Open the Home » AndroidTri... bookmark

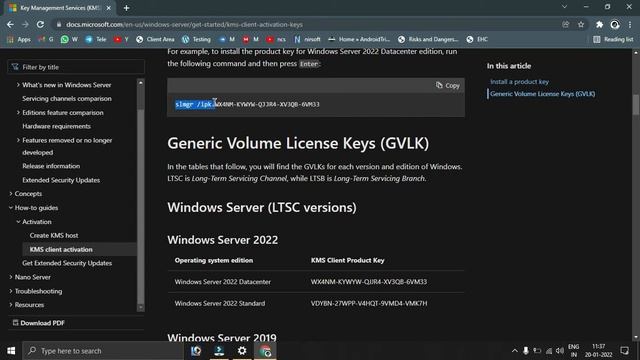[359, 39]
